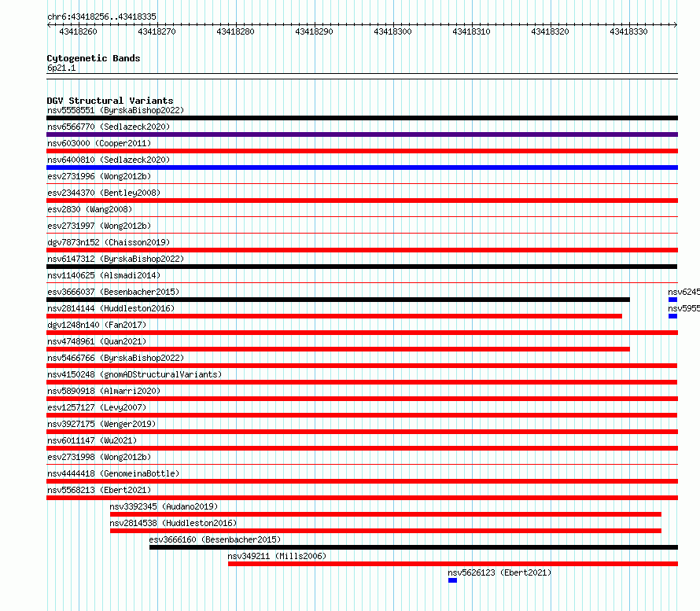
Task: Click nsv6011147 (Wu2021) label
Action: pos(92,440)
